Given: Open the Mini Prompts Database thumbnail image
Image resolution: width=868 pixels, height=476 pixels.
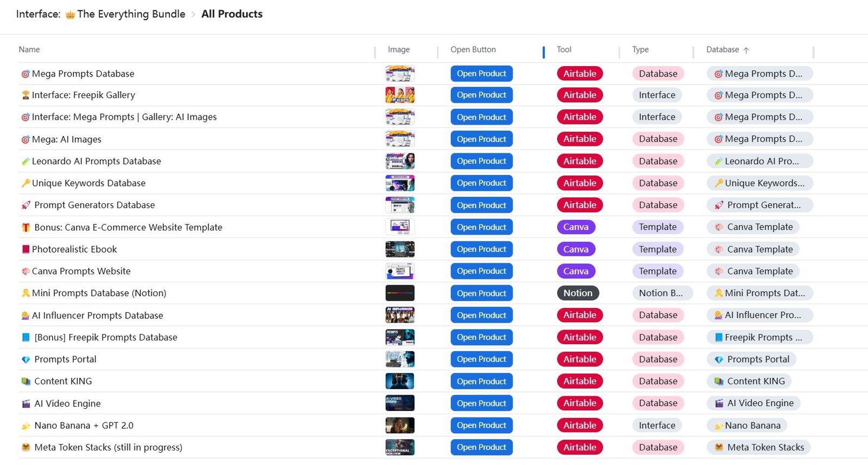Looking at the screenshot, I should pyautogui.click(x=400, y=293).
